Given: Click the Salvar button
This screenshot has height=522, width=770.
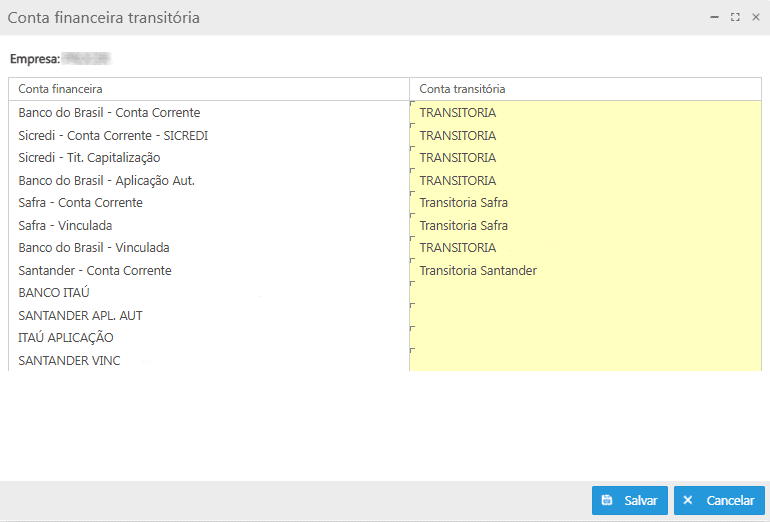Looking at the screenshot, I should tap(630, 500).
